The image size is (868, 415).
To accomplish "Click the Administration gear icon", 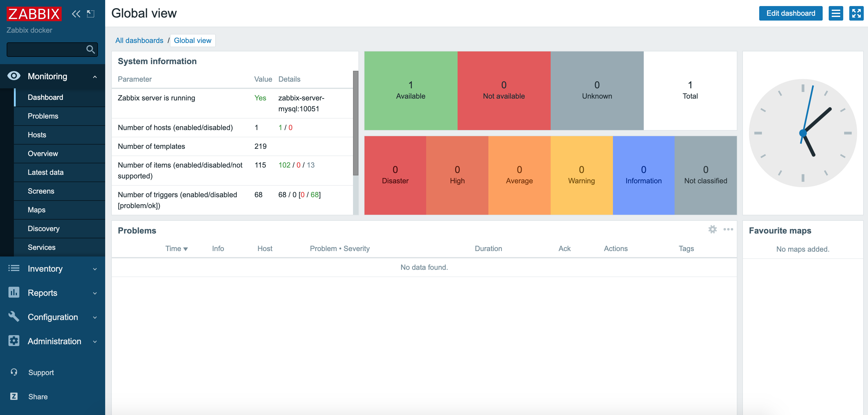I will (14, 341).
